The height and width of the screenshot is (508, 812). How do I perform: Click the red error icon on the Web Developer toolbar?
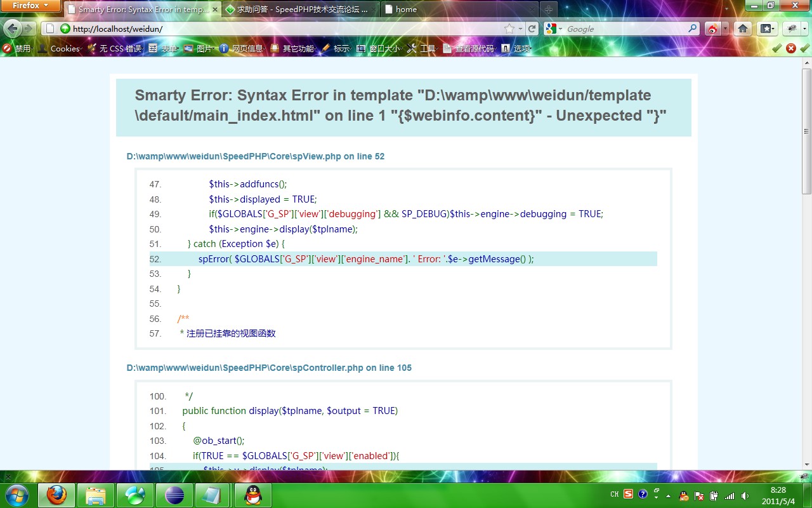(x=791, y=48)
